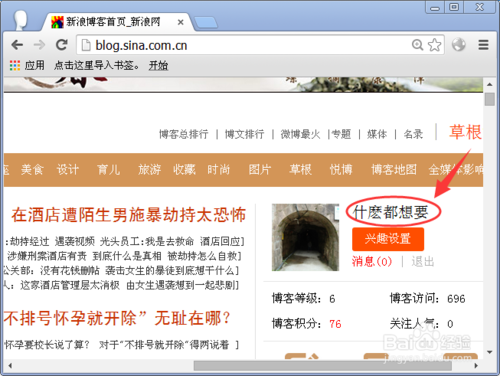Select 设计 in orange nav bar
This screenshot has width=500, height=376.
[68, 170]
